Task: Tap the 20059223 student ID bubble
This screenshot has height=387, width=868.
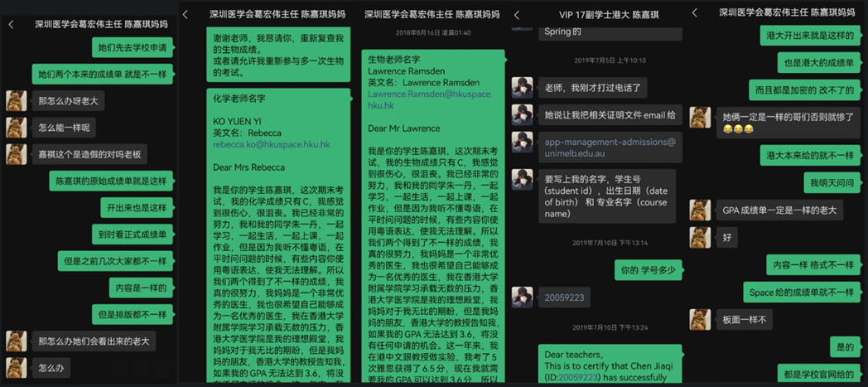Action: pyautogui.click(x=564, y=298)
